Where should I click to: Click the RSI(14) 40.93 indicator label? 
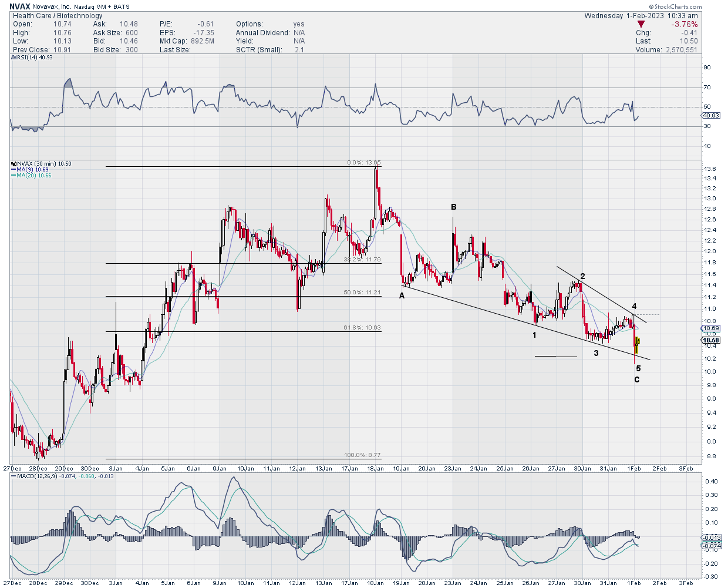point(35,58)
